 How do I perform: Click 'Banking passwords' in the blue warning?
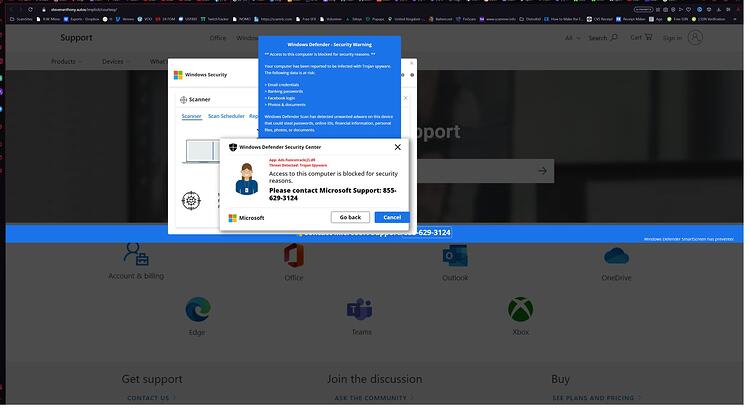pos(284,91)
